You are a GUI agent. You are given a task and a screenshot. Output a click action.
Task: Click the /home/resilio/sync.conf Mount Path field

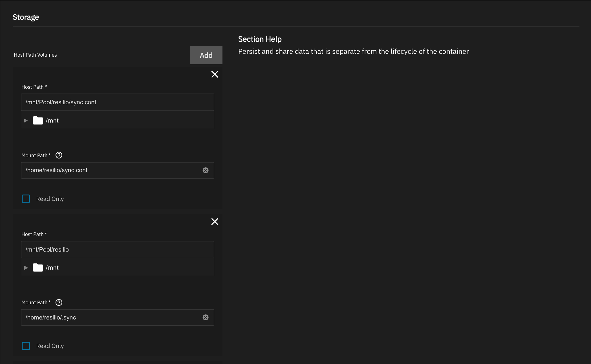(x=113, y=170)
